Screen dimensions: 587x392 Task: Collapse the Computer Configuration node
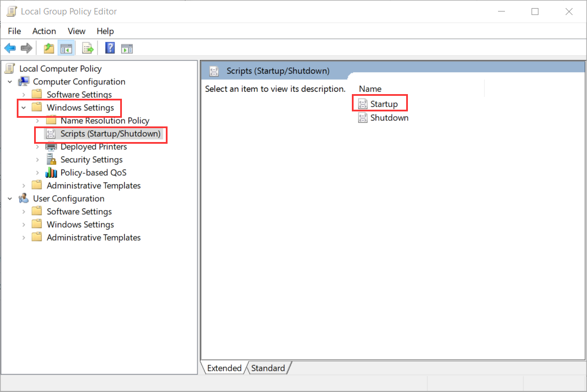click(x=10, y=81)
